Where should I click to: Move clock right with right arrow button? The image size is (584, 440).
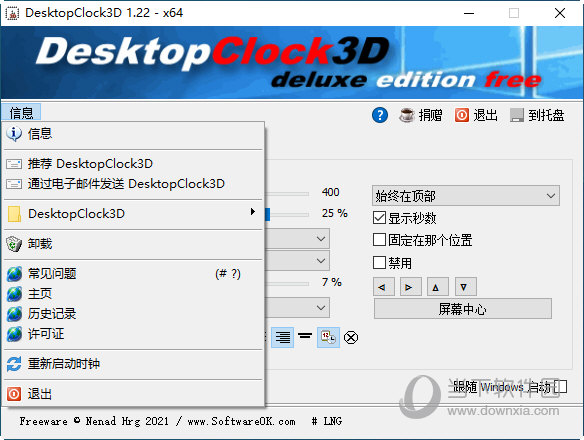[411, 287]
